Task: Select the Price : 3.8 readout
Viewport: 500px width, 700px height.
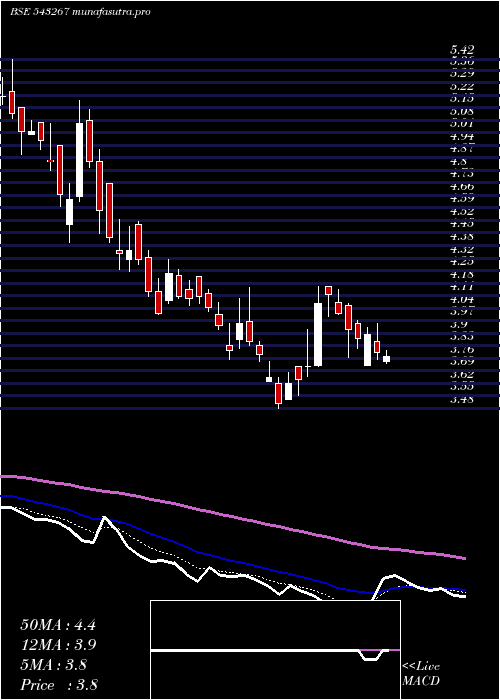Action: (x=59, y=685)
